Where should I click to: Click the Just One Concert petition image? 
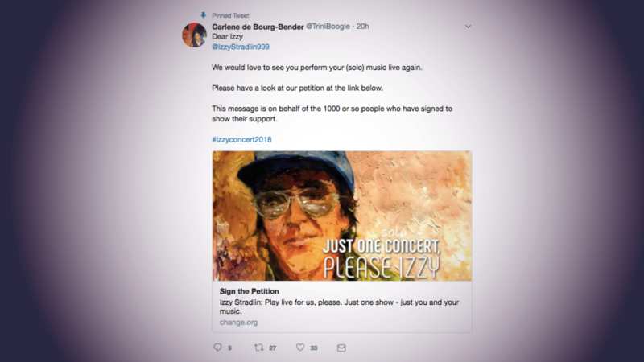click(x=342, y=216)
